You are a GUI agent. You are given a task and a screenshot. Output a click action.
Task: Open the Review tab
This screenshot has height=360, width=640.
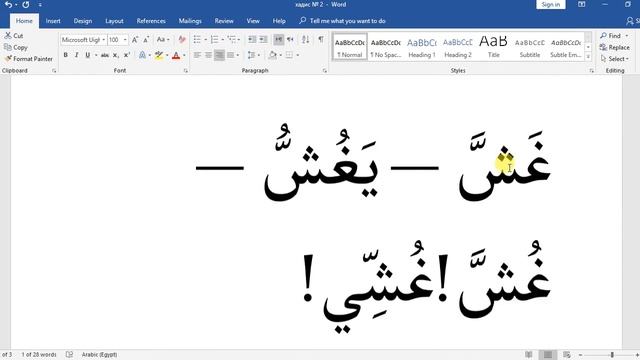(224, 21)
